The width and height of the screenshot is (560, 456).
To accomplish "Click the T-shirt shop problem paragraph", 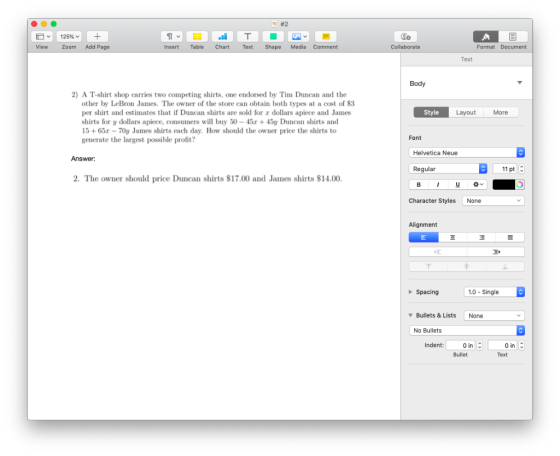I will 213,117.
